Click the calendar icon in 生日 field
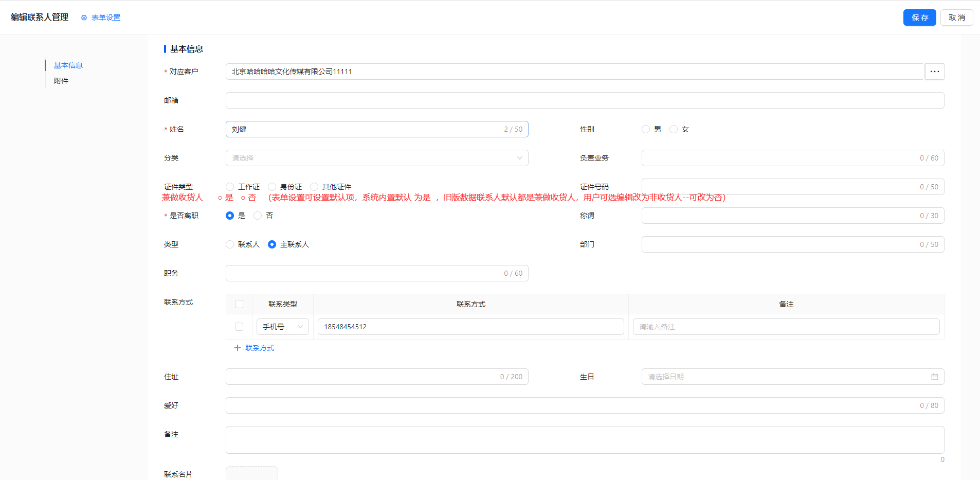The height and width of the screenshot is (480, 980). coord(934,377)
